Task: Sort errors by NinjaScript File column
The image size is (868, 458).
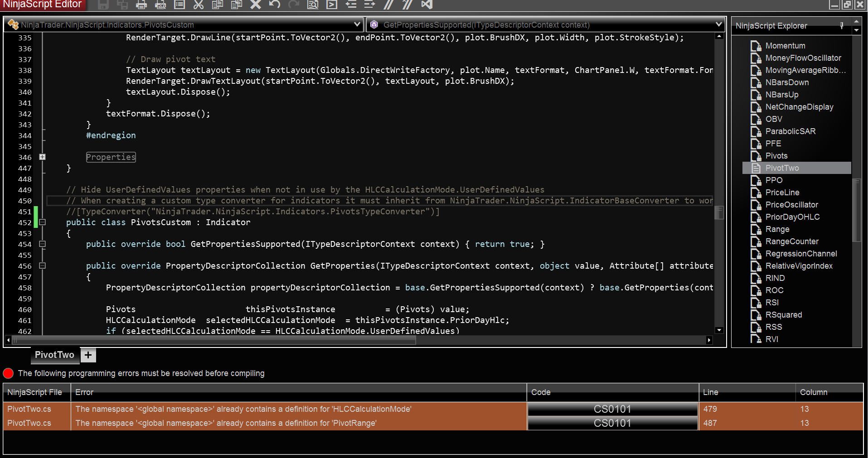Action: tap(37, 392)
